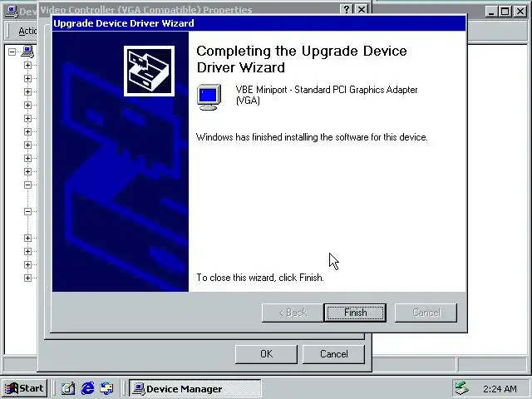Click the Upgrade Device Driver Wizard title bar
Image resolution: width=532 pixels, height=399 pixels.
pos(259,23)
